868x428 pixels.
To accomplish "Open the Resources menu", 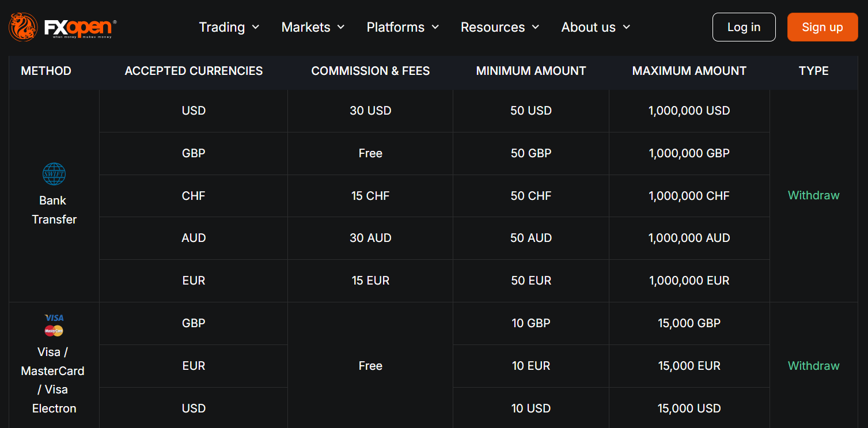I will tap(499, 27).
